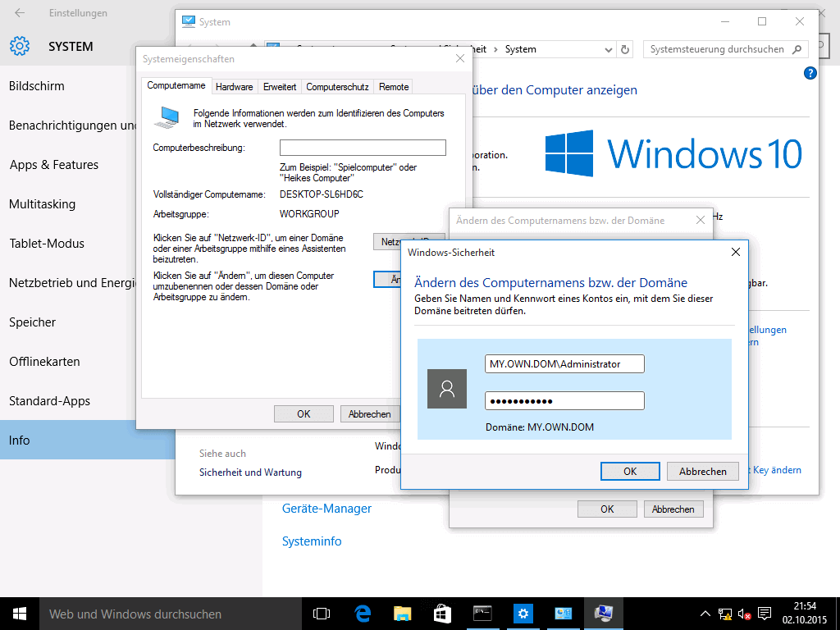840x630 pixels.
Task: Click the back arrow in Einstellungen
Action: pyautogui.click(x=20, y=13)
